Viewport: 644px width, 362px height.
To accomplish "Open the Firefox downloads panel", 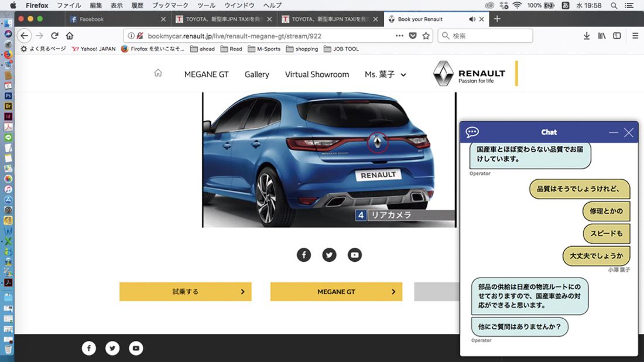I will 587,36.
